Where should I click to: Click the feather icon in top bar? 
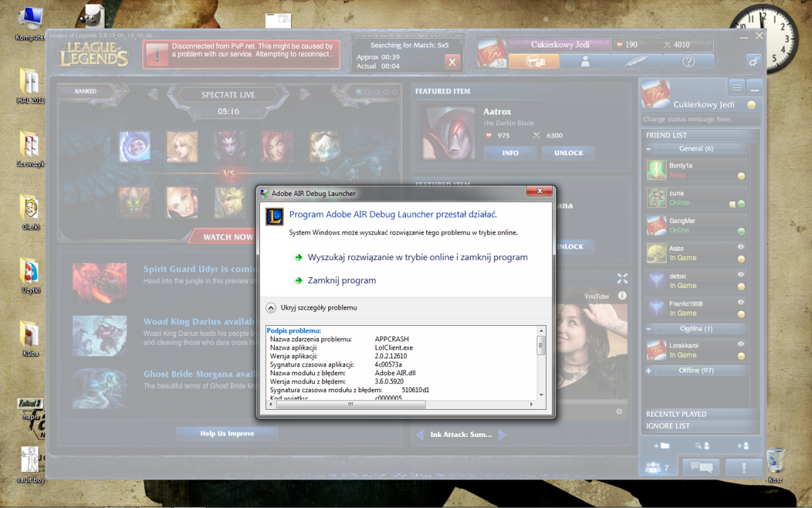point(637,61)
